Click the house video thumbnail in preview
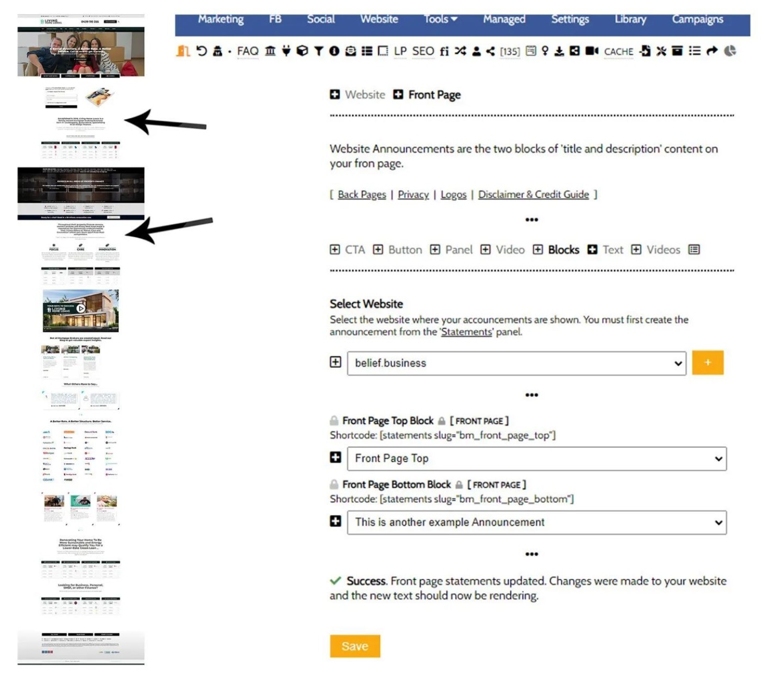 80,310
